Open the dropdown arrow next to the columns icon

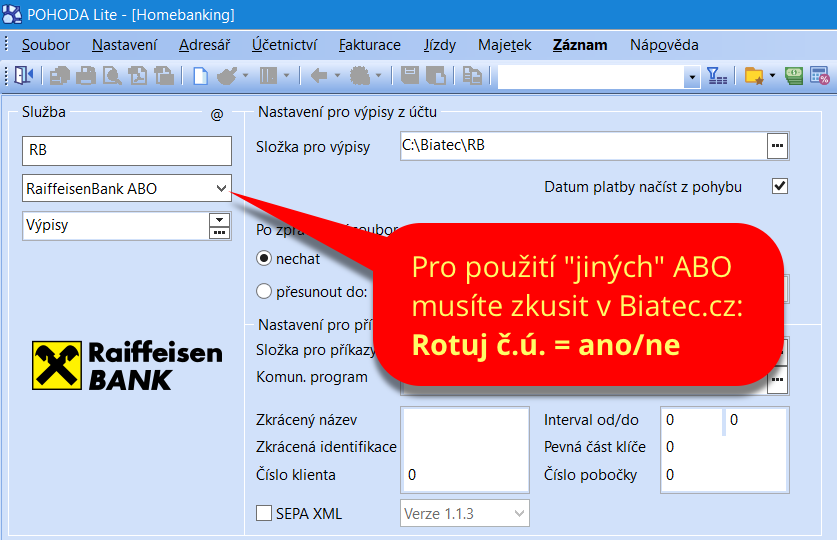pyautogui.click(x=286, y=76)
